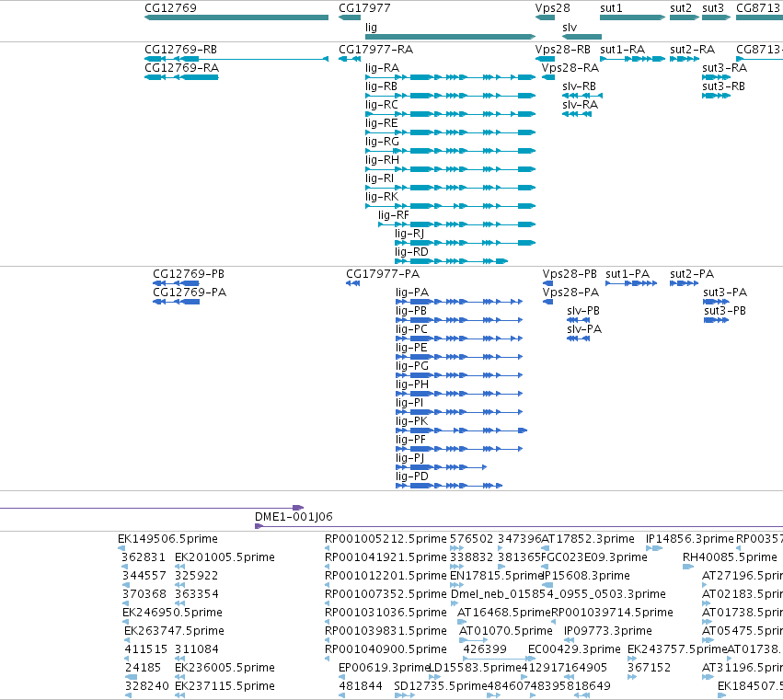Viewport: 783px width, 700px height.
Task: Select the lig-PD protein label
Action: [x=411, y=476]
